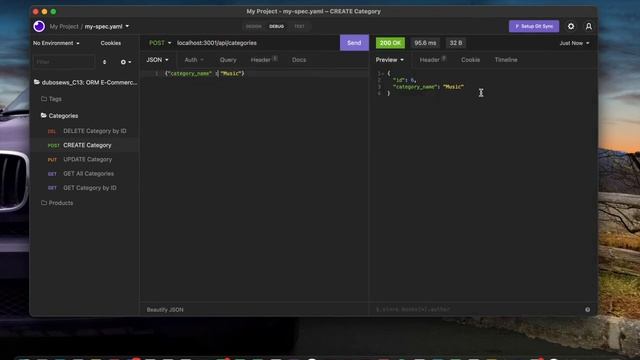Viewport: 640px width, 360px height.
Task: Click the "category_name" key in response
Action: (416, 87)
